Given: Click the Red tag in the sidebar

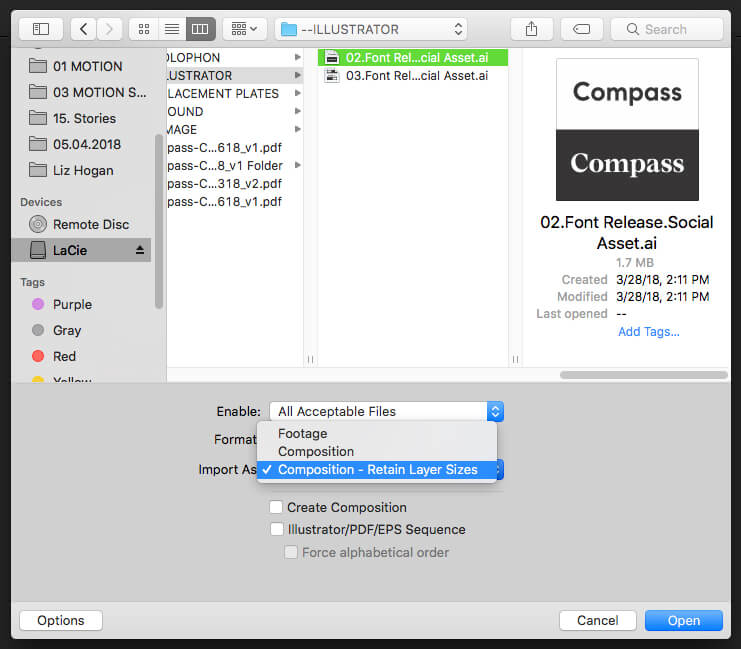Looking at the screenshot, I should click(65, 356).
